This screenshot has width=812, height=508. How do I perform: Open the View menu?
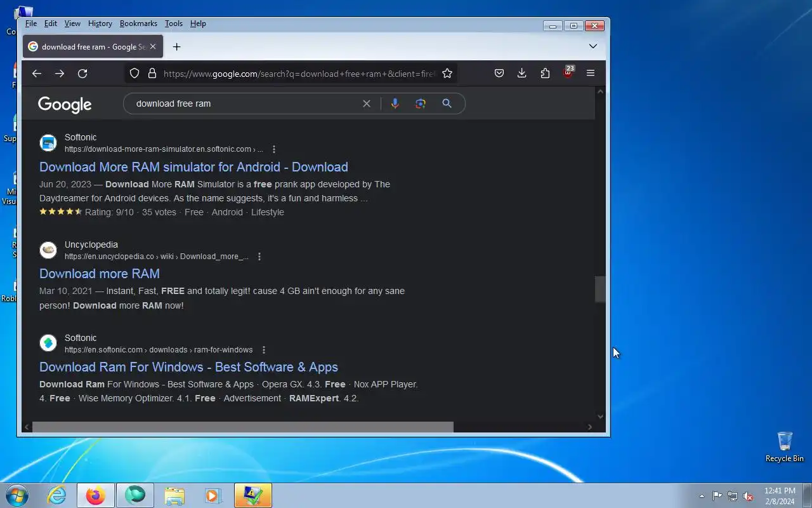click(72, 23)
